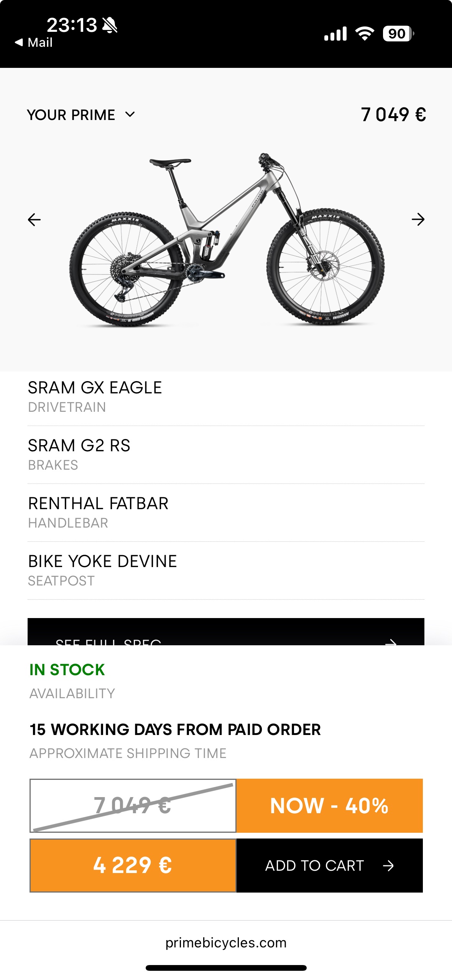Screen dimensions: 452x980
Task: Tap the Wi-Fi status icon
Action: tap(365, 34)
